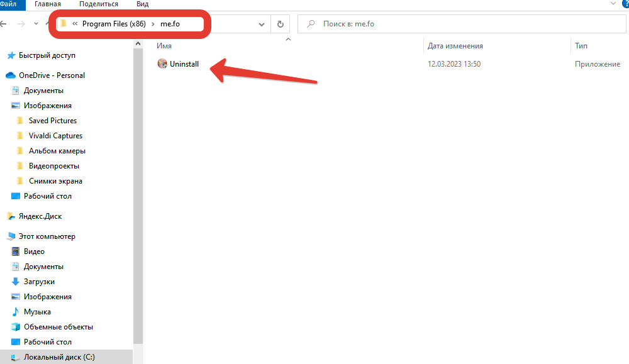This screenshot has width=629, height=364.
Task: Select the Uninstall application file
Action: tap(184, 63)
